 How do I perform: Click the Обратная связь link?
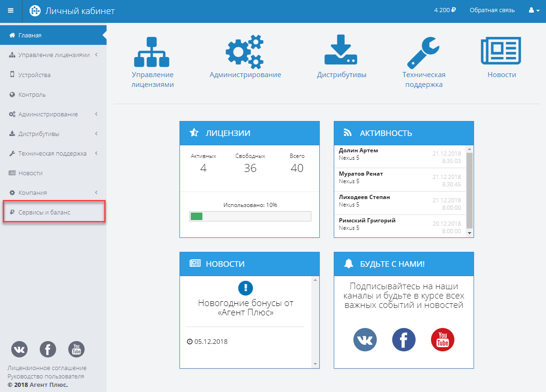point(492,10)
